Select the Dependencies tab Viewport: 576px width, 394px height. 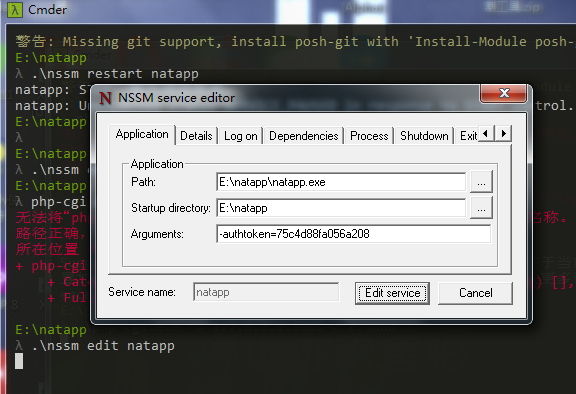click(x=303, y=136)
